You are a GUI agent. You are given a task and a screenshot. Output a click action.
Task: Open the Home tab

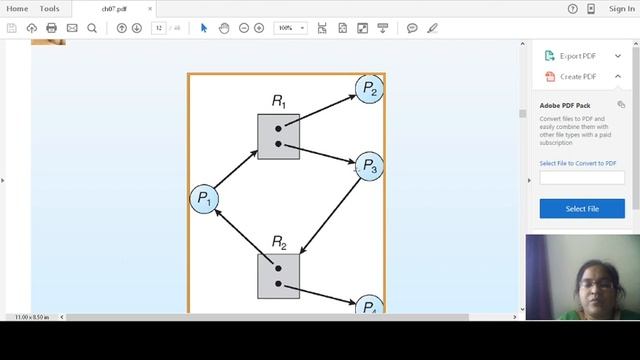coord(17,9)
